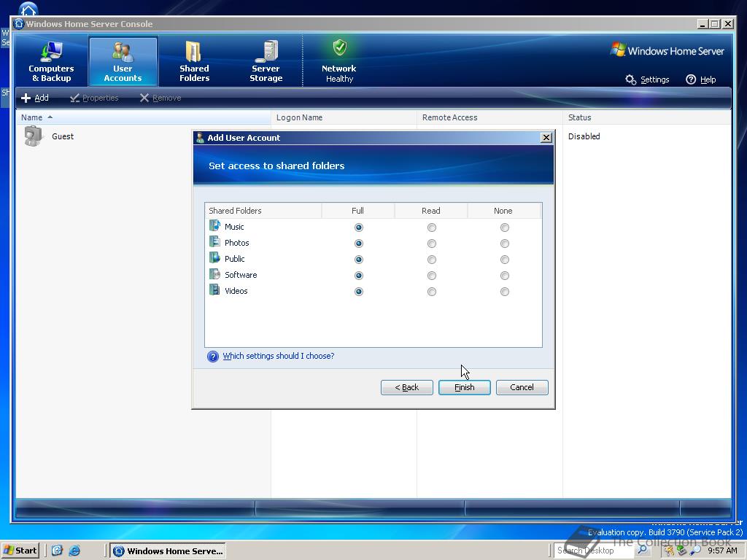Sort by the Logon Name column header

pos(344,117)
